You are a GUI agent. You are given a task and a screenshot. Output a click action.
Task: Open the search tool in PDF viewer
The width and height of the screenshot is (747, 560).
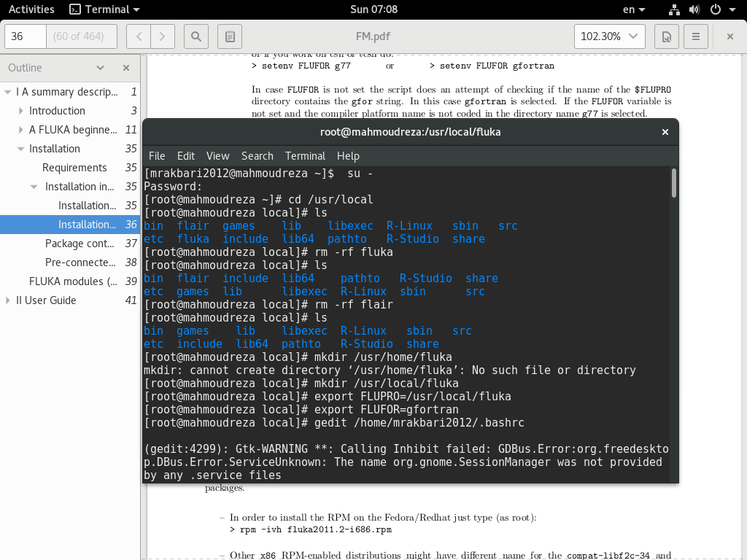pyautogui.click(x=196, y=36)
